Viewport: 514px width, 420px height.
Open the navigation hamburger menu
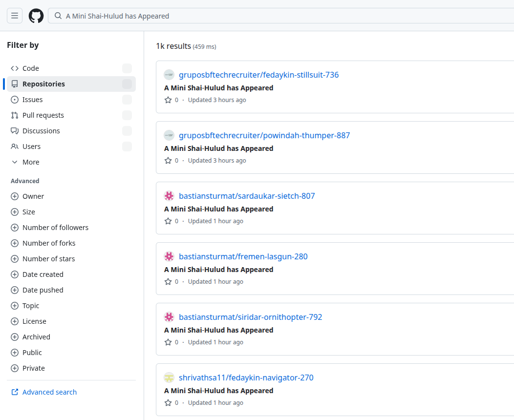(14, 15)
